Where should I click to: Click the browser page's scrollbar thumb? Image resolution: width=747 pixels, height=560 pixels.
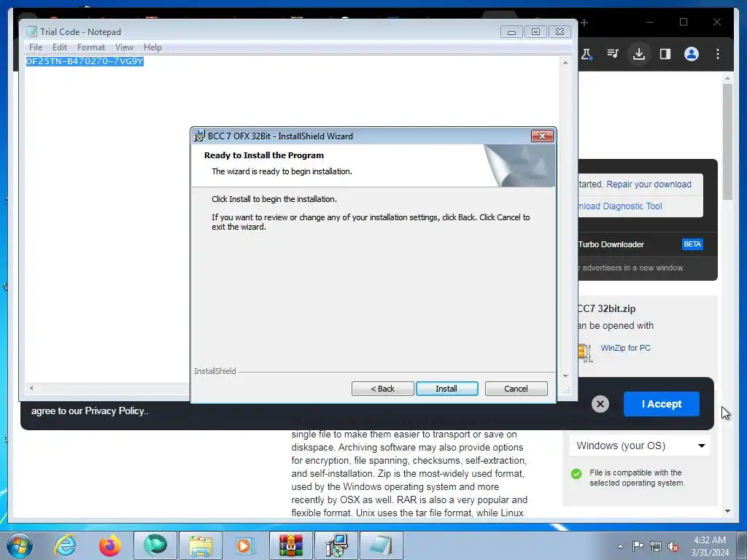coord(727,142)
